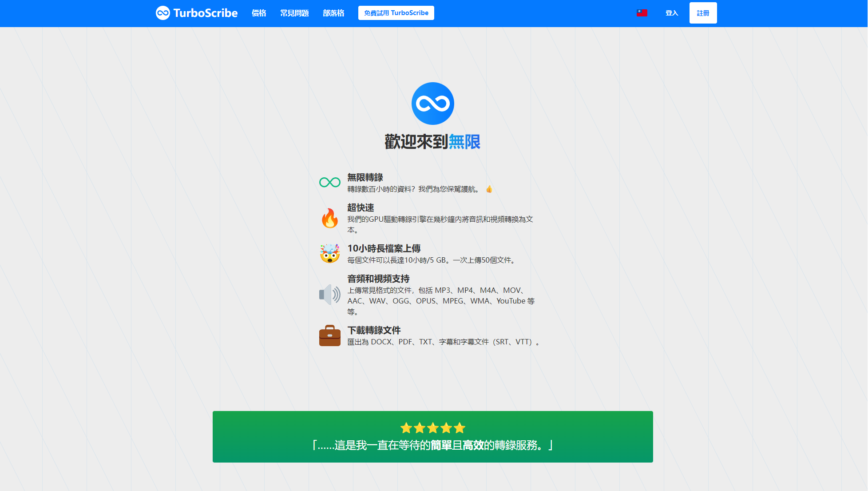
Task: Click the last yellow star in the green banner
Action: (459, 428)
